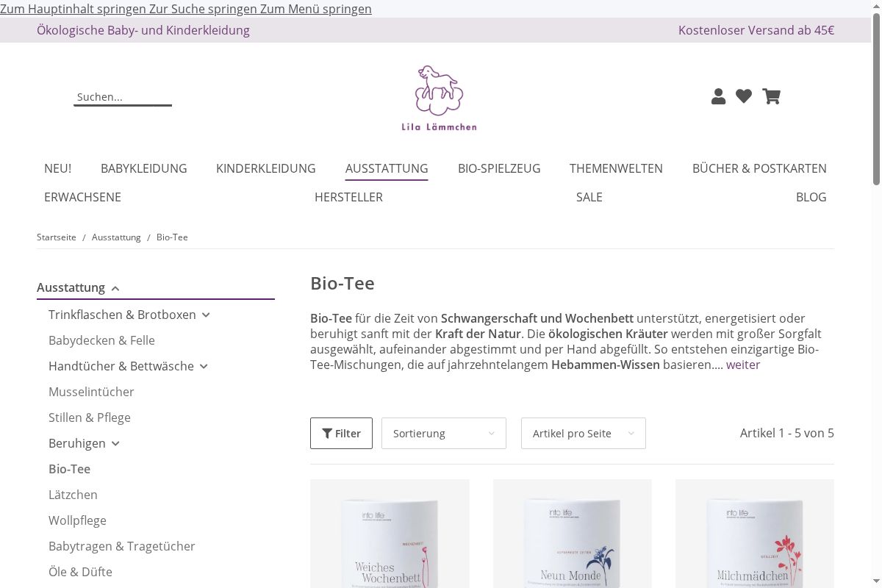This screenshot has width=882, height=588.
Task: Expand Trinkflaschen & Brotboxen submenu
Action: tap(206, 315)
